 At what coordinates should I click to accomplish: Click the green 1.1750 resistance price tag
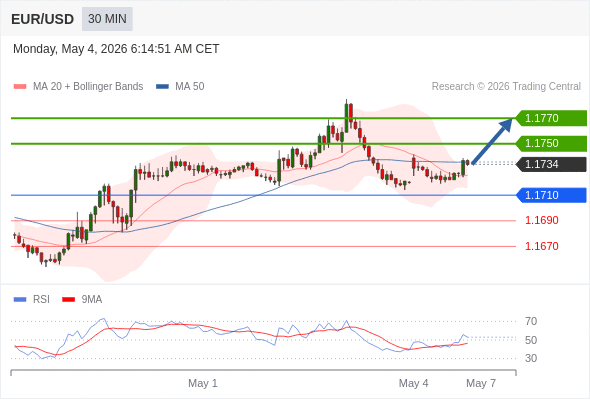[x=551, y=143]
